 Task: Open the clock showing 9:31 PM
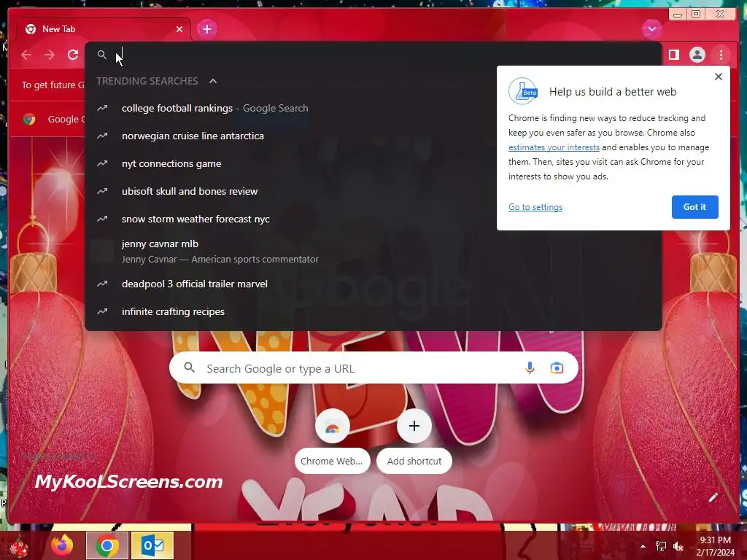[715, 546]
